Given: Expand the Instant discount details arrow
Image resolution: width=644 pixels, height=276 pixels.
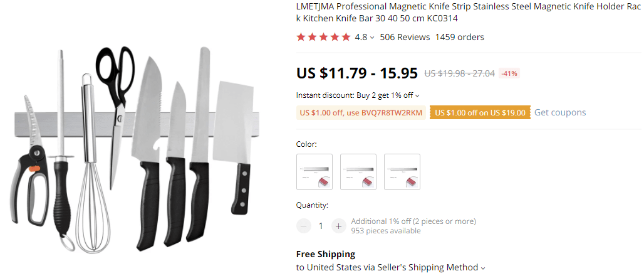Looking at the screenshot, I should (x=417, y=96).
